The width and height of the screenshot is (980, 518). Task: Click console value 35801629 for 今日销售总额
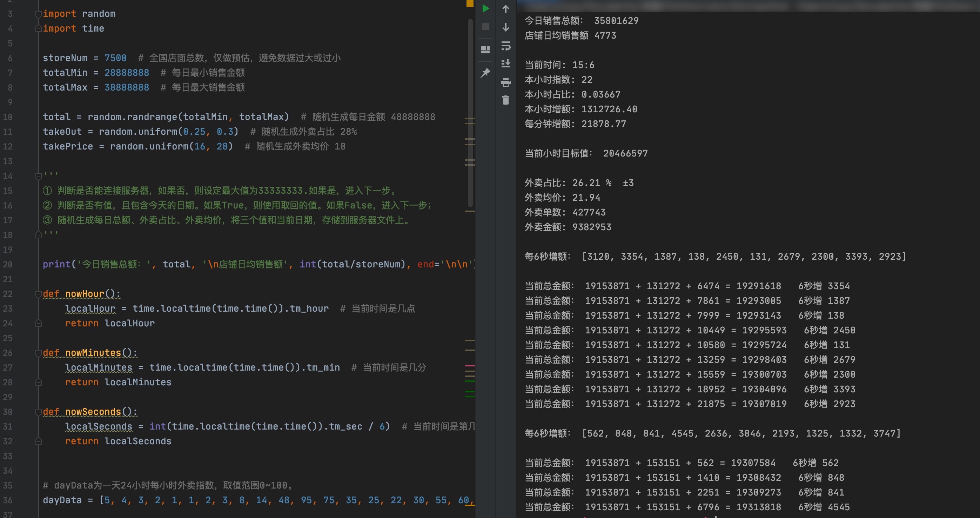(616, 21)
